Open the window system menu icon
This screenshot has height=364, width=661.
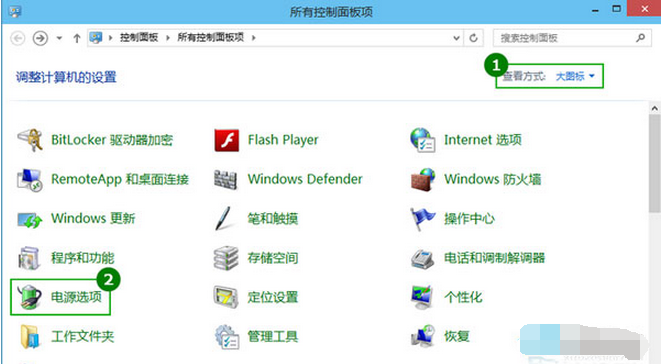click(15, 11)
